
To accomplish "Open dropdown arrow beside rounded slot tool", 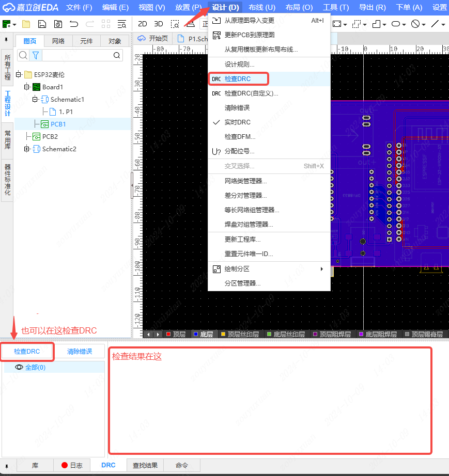I will tap(404, 24).
